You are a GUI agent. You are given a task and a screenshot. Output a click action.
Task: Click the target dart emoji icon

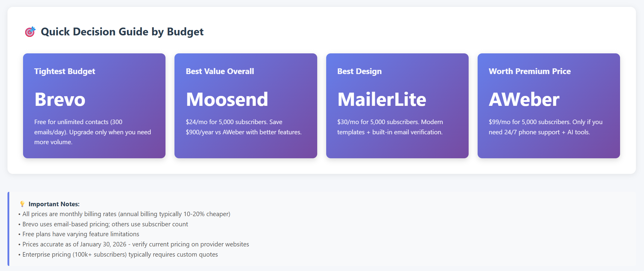coord(30,31)
